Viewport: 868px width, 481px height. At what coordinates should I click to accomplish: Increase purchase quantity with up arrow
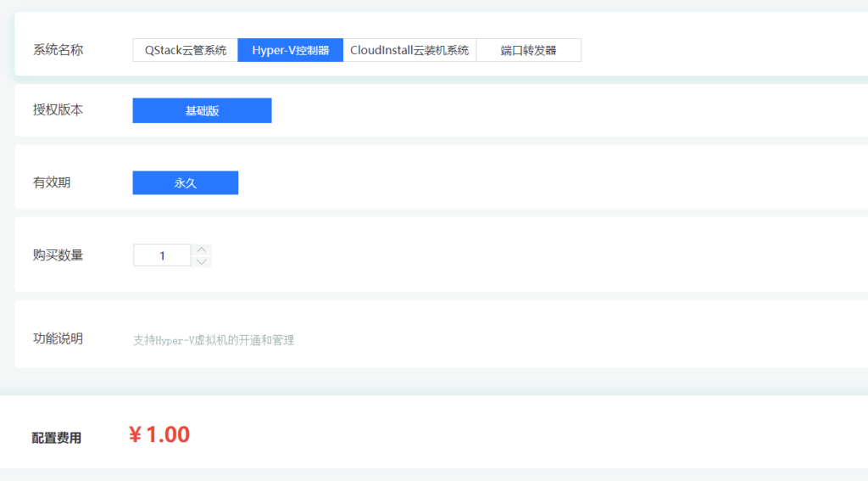(202, 249)
